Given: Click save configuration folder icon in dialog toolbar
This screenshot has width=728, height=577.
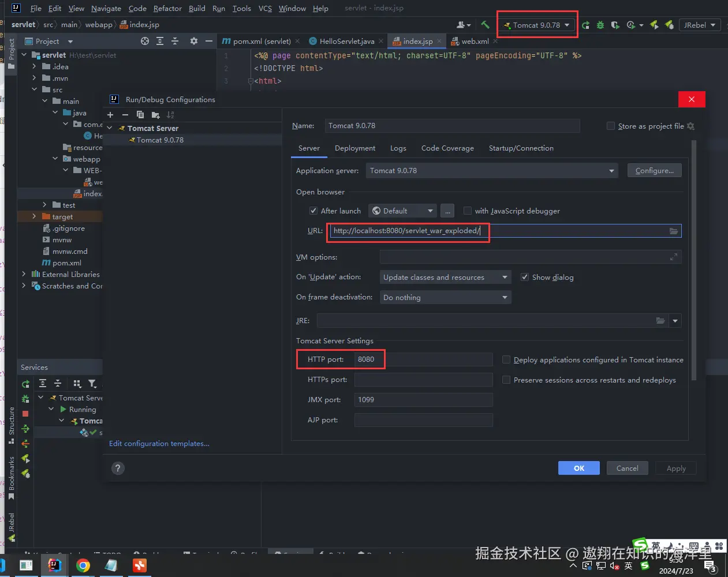Looking at the screenshot, I should [x=155, y=115].
